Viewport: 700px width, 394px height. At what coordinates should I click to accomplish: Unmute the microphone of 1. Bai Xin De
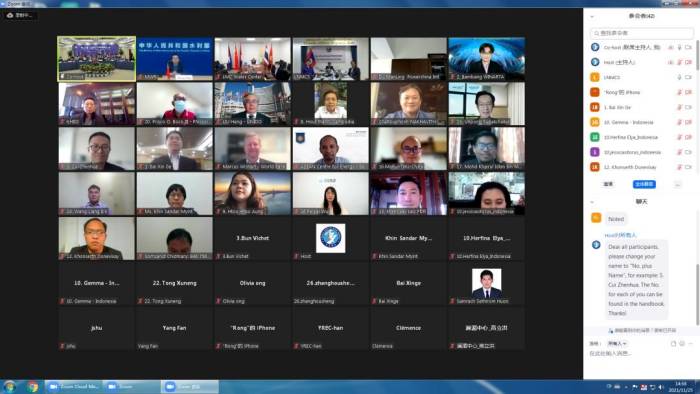click(x=679, y=107)
